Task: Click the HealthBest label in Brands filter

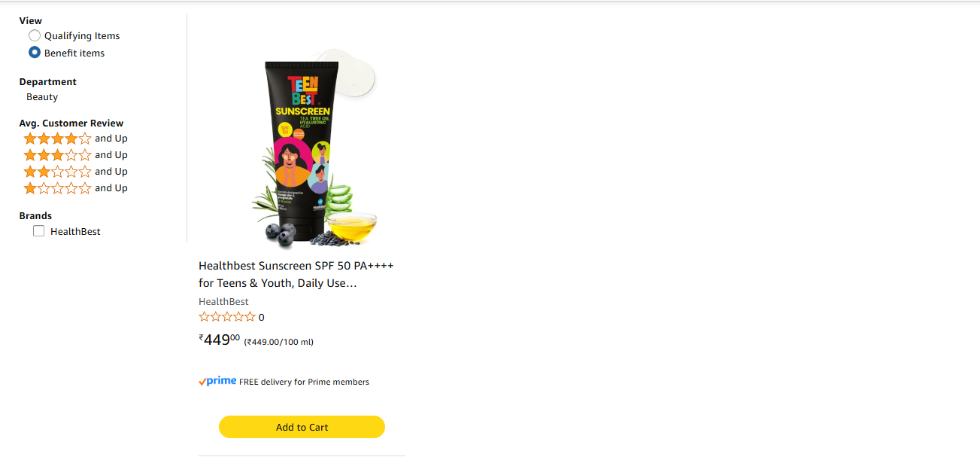Action: click(75, 231)
